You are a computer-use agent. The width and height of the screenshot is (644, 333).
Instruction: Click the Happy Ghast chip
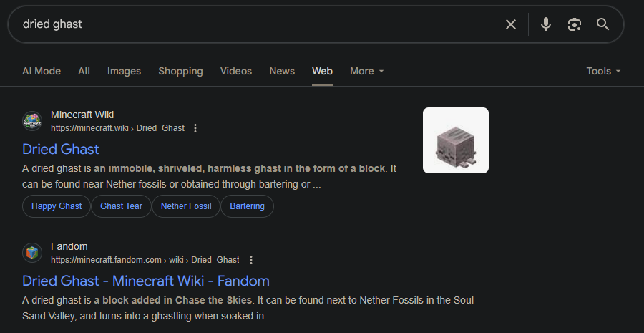[x=57, y=206]
